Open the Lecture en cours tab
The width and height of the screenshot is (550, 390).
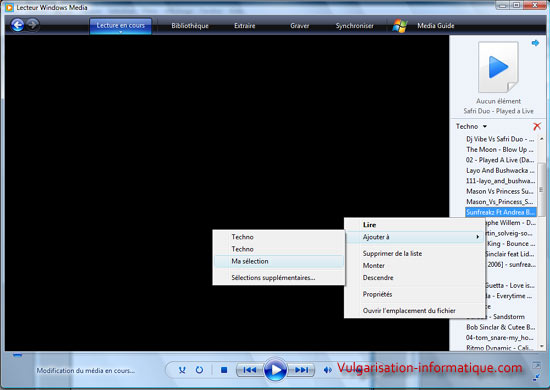pos(120,26)
